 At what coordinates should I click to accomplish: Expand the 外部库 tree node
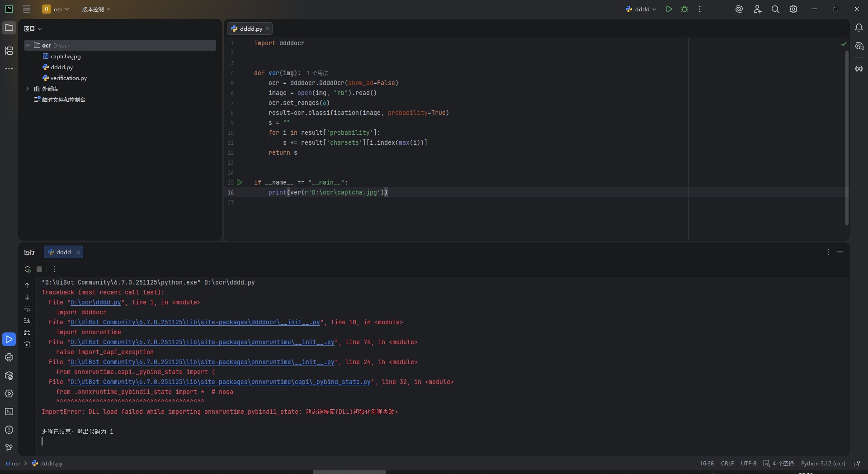[x=28, y=89]
